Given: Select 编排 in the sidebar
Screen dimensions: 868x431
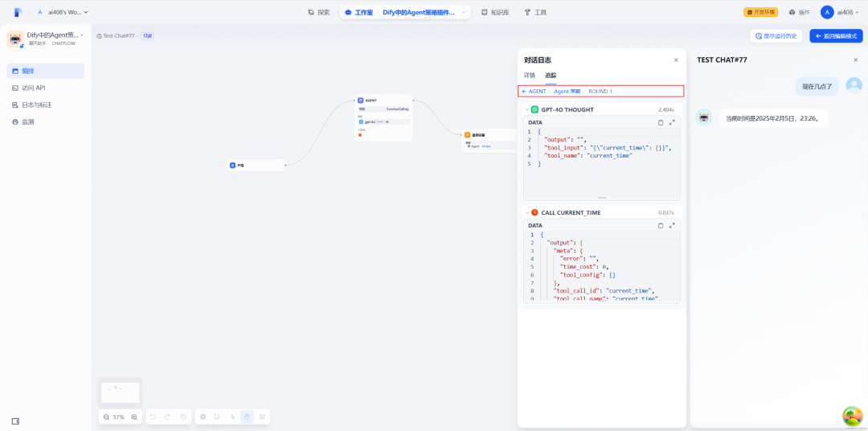Looking at the screenshot, I should coord(45,71).
